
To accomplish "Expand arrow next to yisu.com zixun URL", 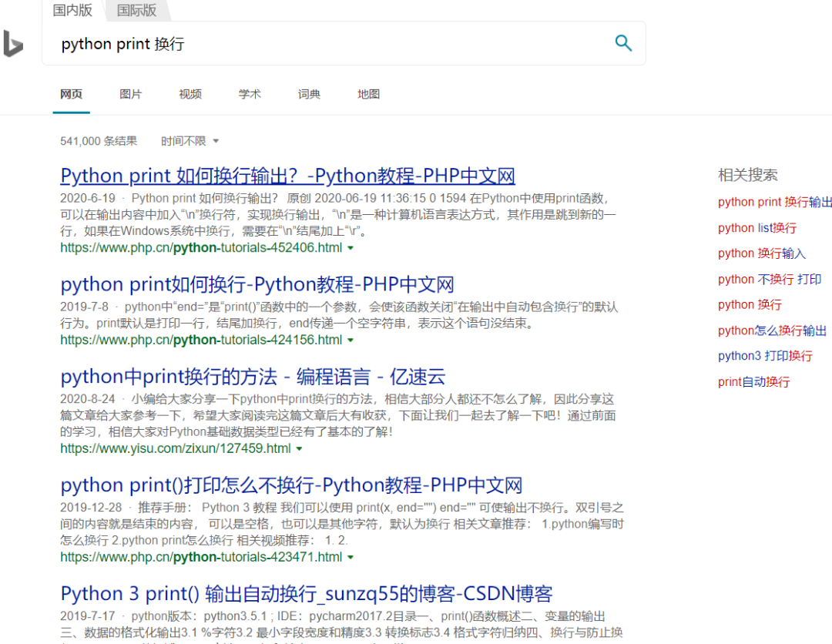I will [299, 449].
